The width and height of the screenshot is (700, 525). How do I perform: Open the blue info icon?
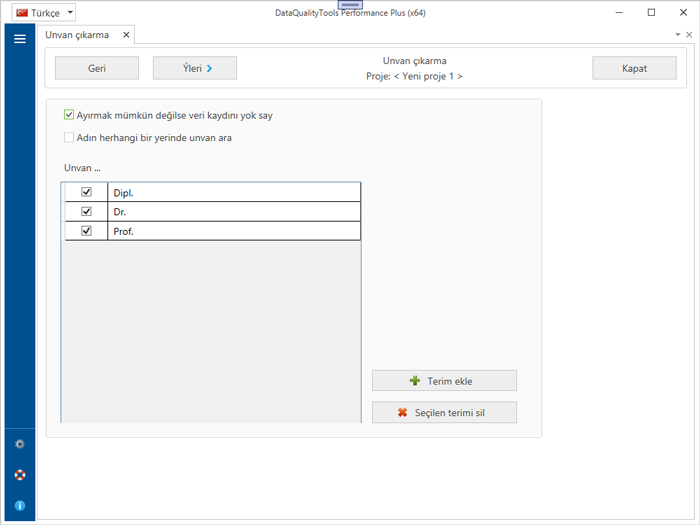20,505
